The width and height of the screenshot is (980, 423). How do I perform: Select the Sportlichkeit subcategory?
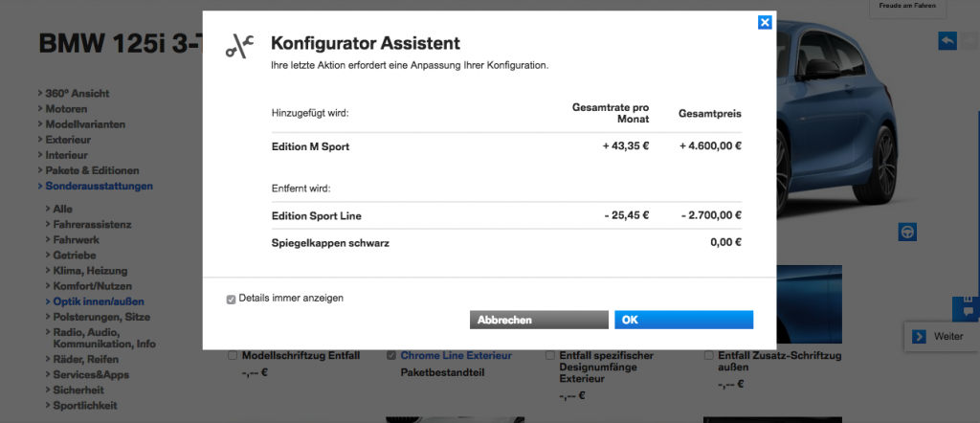tap(85, 406)
